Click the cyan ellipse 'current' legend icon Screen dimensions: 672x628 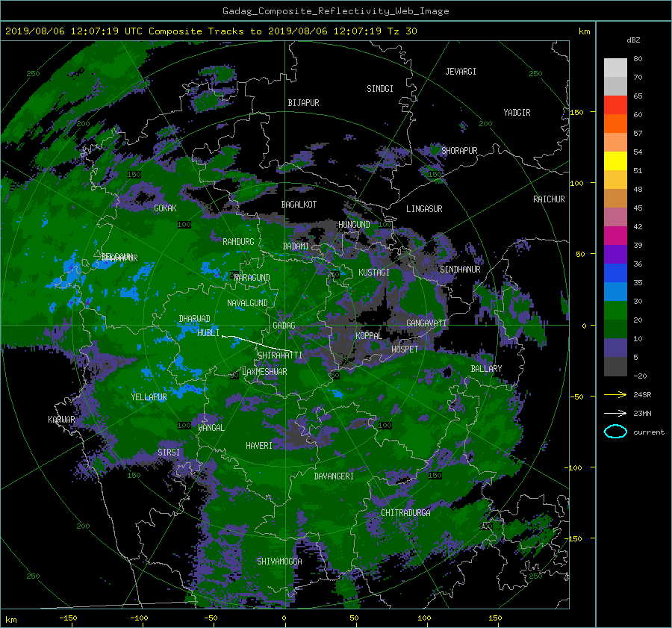[x=615, y=432]
